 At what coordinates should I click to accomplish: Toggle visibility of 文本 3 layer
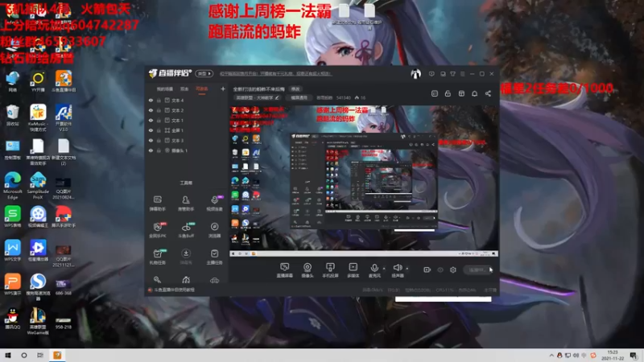[x=151, y=140]
